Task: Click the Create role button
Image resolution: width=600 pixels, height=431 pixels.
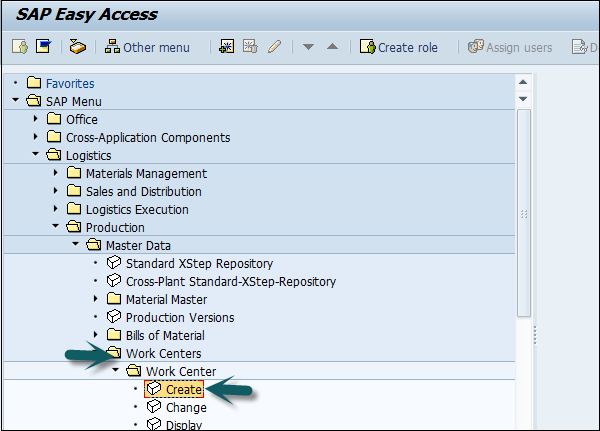Action: pos(400,47)
